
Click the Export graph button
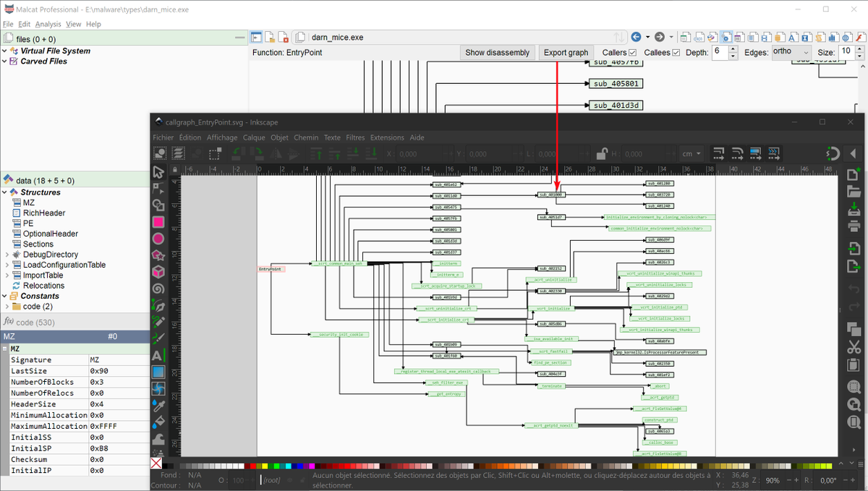(566, 53)
